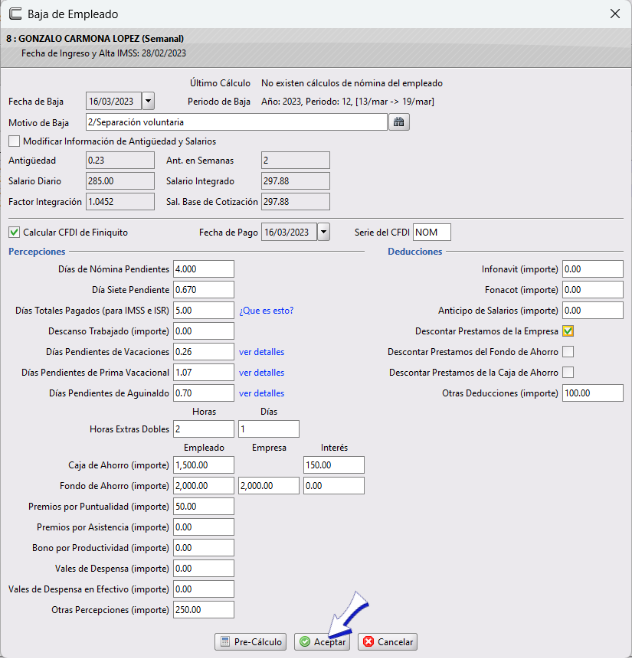
Task: Click the Día Siete Pendiente field
Action: (x=204, y=290)
